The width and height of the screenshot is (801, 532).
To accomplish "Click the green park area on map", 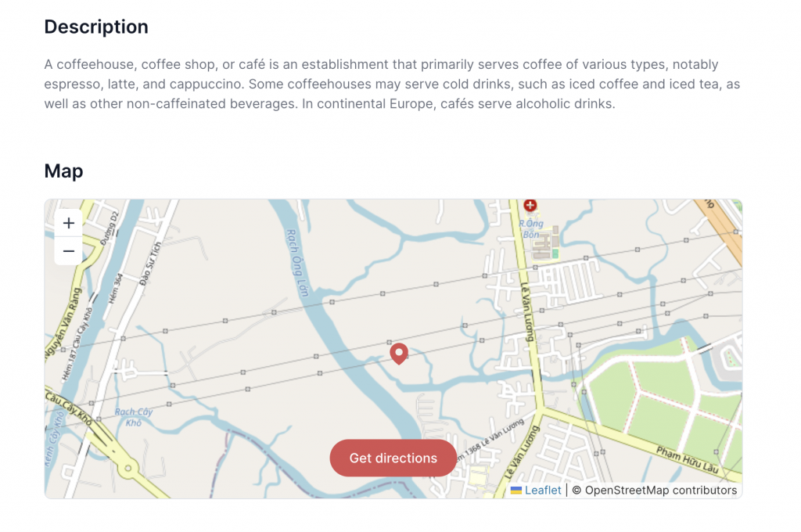I will click(x=626, y=391).
